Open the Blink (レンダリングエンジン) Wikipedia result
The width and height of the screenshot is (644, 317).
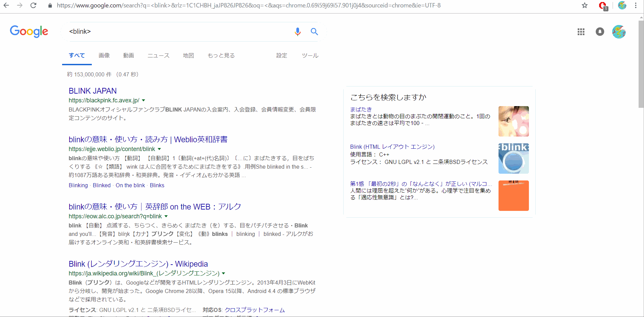pyautogui.click(x=138, y=264)
